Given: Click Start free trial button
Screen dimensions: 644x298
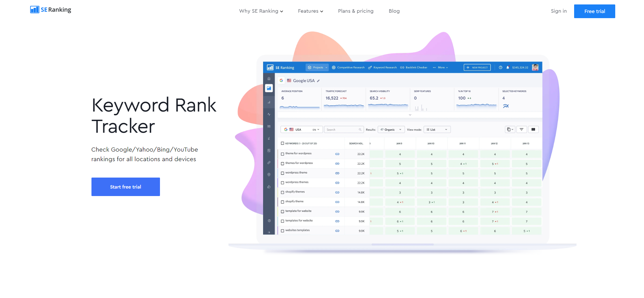Looking at the screenshot, I should click(x=126, y=187).
